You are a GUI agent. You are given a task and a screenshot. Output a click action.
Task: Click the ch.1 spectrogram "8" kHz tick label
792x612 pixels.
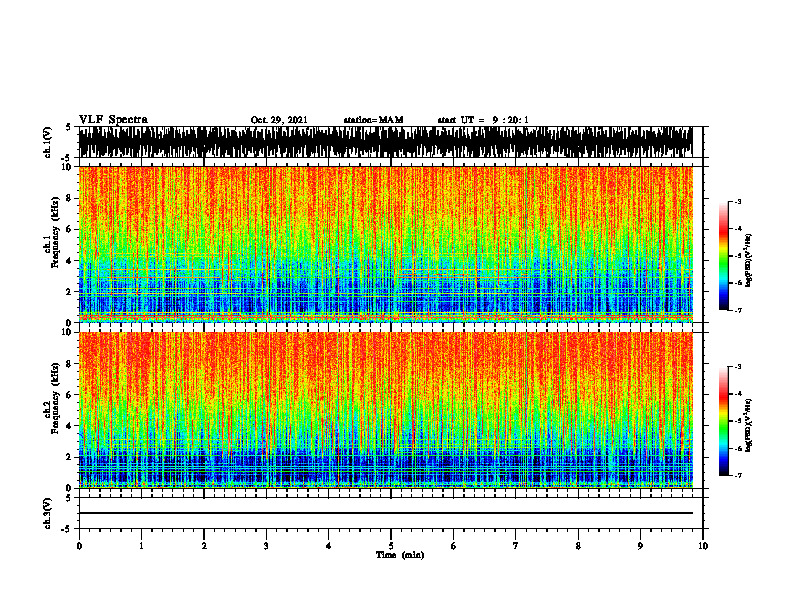click(x=70, y=198)
